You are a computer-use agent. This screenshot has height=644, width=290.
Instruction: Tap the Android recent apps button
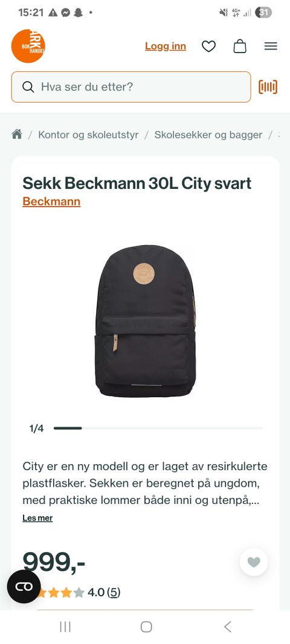point(65,626)
